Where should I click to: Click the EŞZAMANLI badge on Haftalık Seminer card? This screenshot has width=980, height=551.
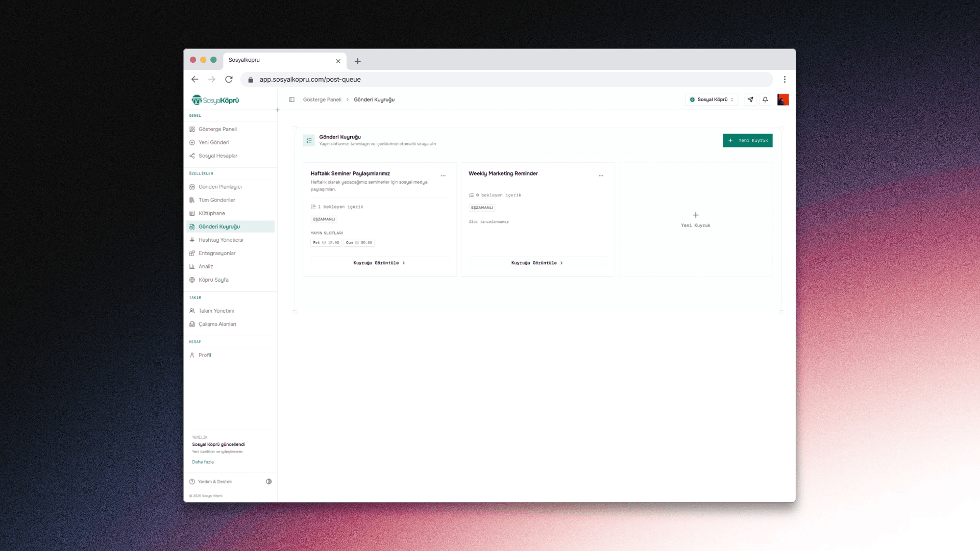324,219
